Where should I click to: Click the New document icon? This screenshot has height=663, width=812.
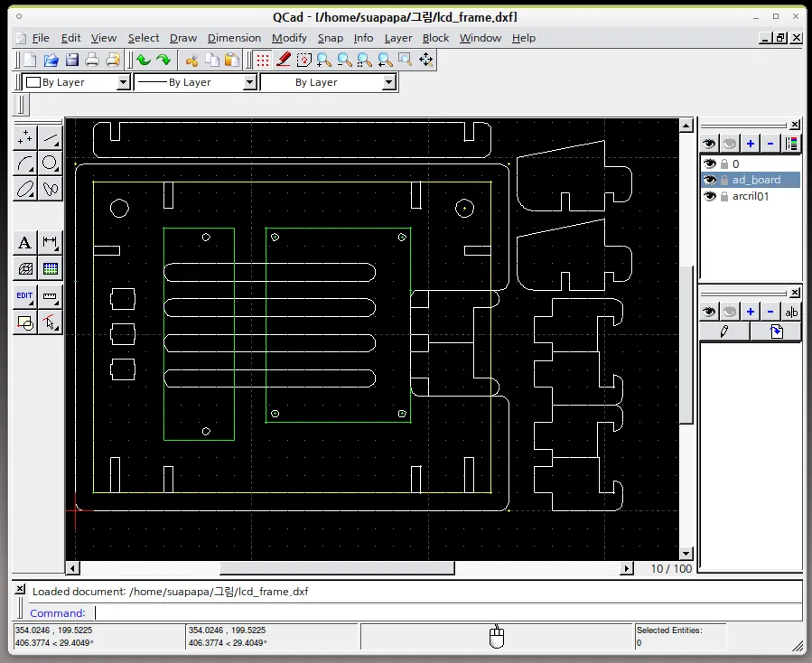tap(30, 60)
